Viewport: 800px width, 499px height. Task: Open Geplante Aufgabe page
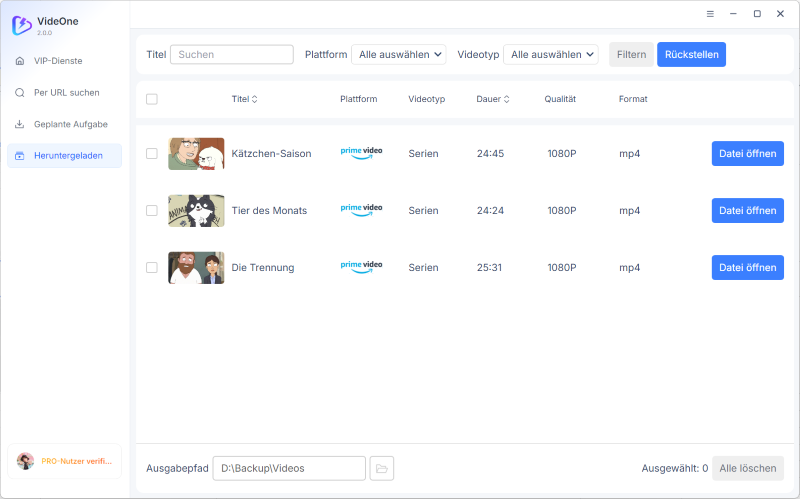pos(65,124)
